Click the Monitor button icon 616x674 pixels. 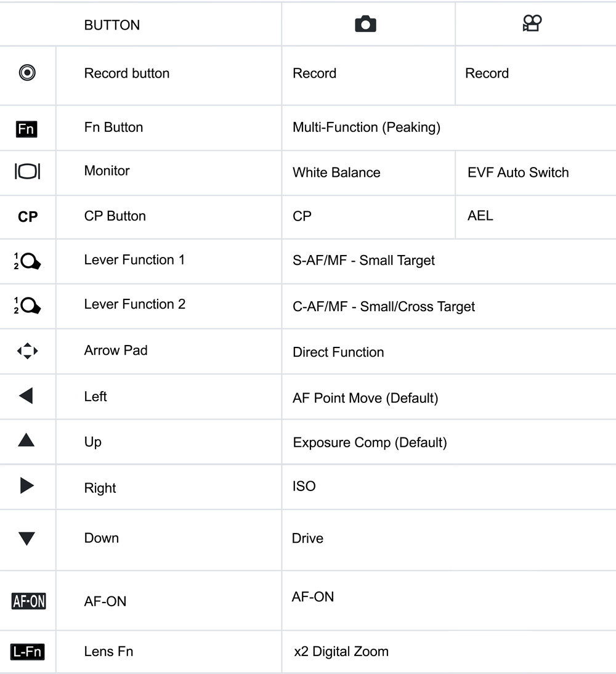pyautogui.click(x=27, y=172)
